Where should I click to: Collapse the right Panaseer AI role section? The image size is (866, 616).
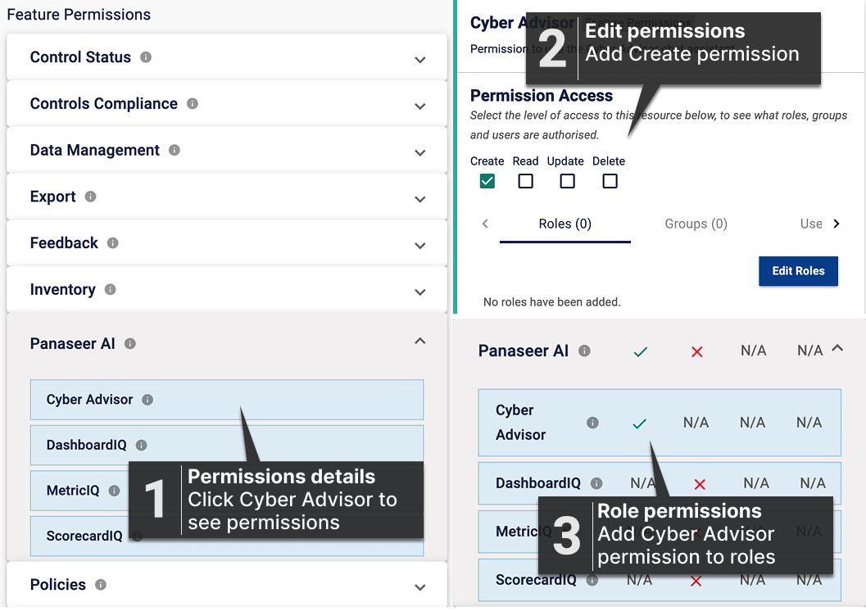(837, 348)
